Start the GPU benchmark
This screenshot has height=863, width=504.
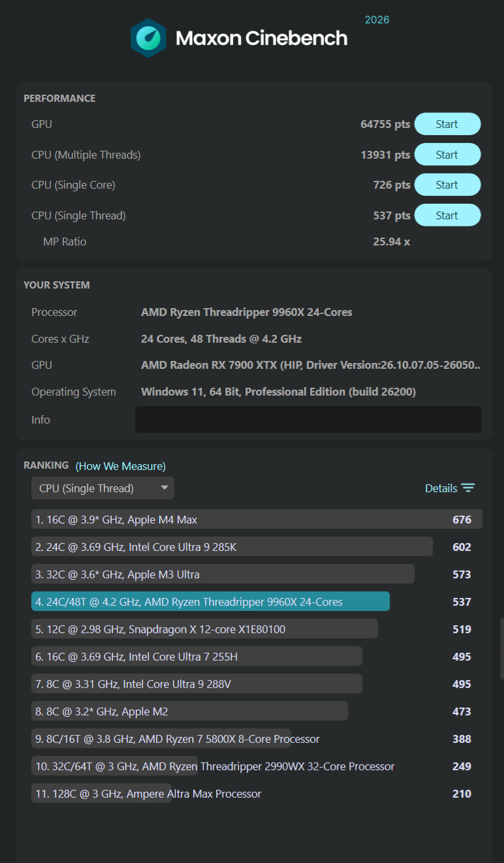click(447, 124)
